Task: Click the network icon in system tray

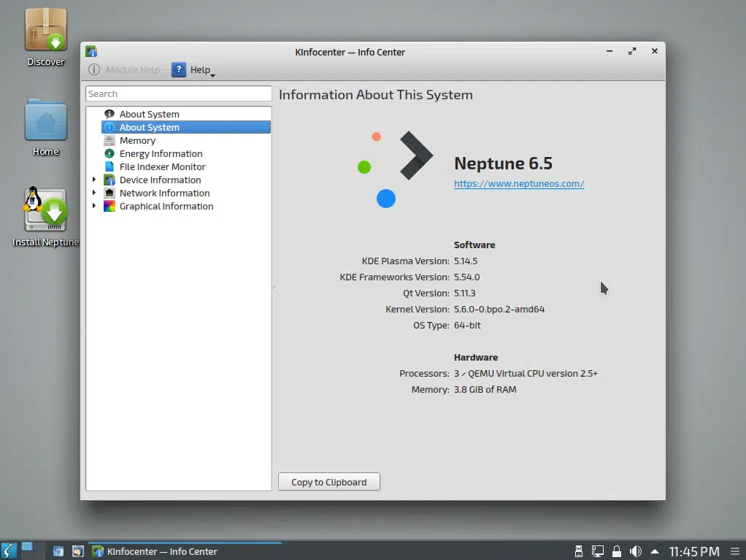Action: click(598, 551)
